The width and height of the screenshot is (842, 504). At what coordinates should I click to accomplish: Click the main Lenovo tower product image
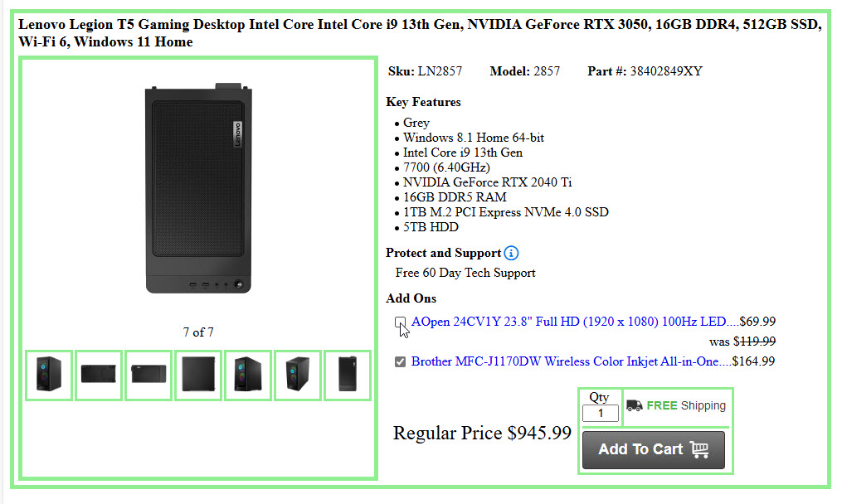(198, 188)
